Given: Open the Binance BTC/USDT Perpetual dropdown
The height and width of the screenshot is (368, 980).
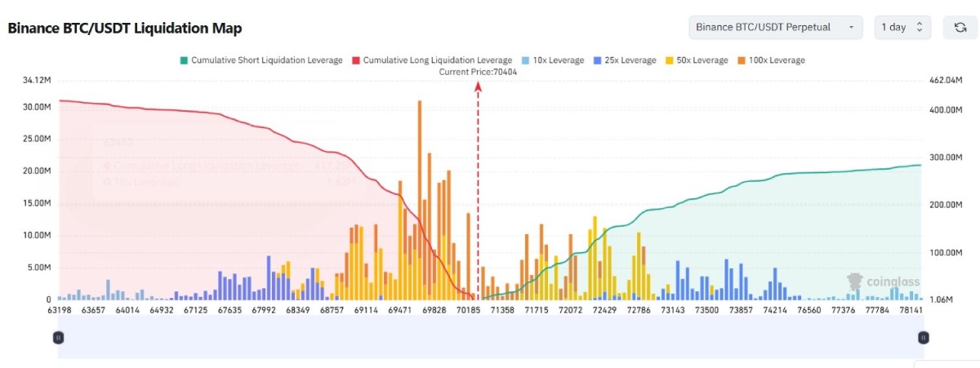Looking at the screenshot, I should pyautogui.click(x=776, y=27).
